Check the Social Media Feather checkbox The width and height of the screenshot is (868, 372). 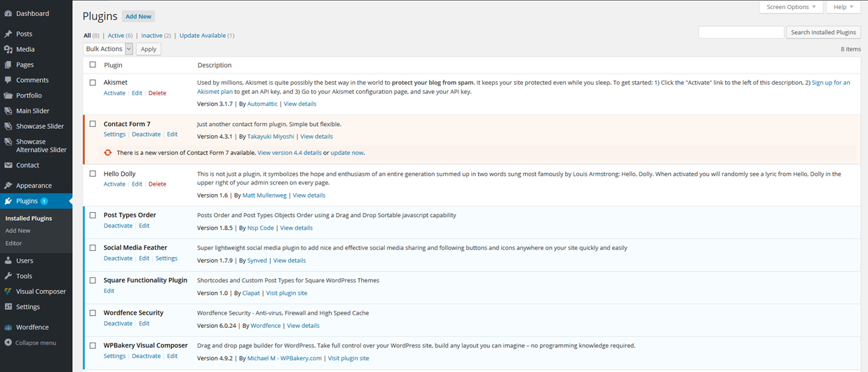click(93, 247)
